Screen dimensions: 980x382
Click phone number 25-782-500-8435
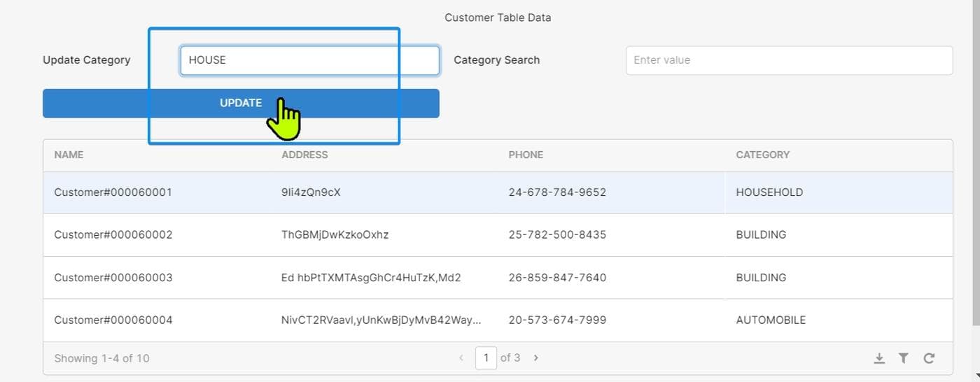click(x=557, y=235)
